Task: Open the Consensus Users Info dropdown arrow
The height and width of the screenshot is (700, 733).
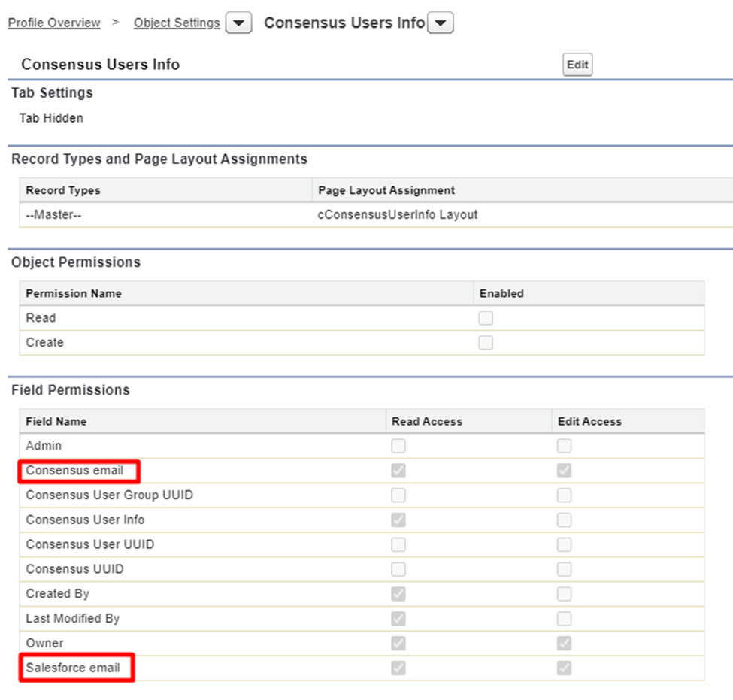Action: coord(441,23)
